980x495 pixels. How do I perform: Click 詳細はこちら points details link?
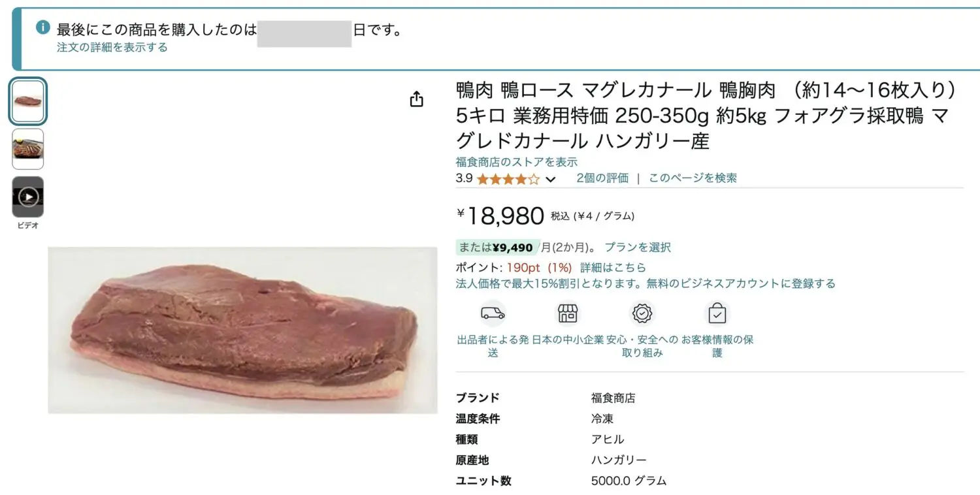(x=613, y=267)
